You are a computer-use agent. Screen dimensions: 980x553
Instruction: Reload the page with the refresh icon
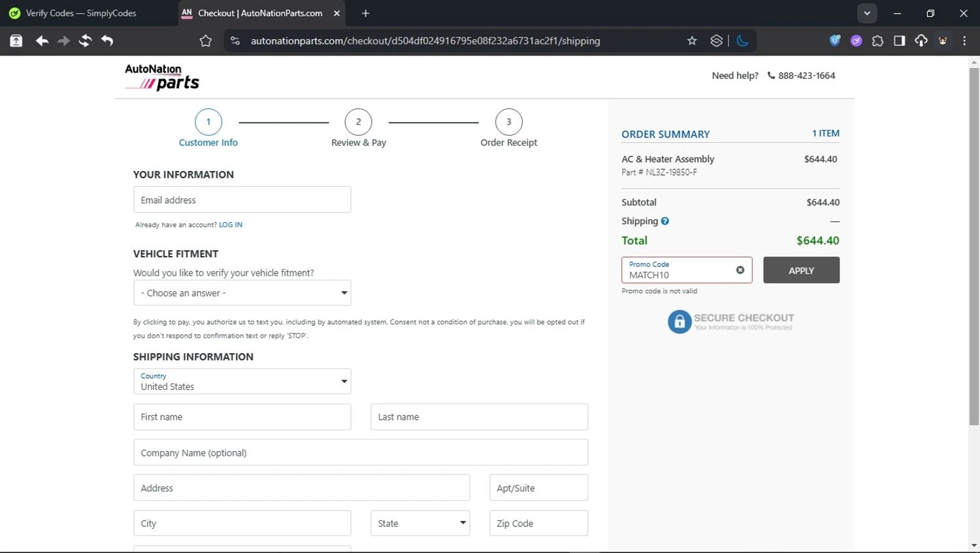point(85,40)
